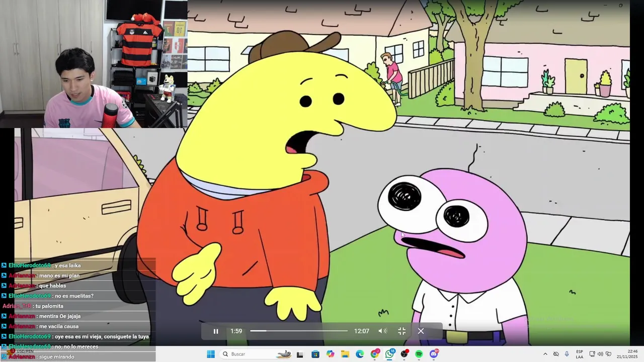Click the 12:07 total duration label

tap(362, 331)
